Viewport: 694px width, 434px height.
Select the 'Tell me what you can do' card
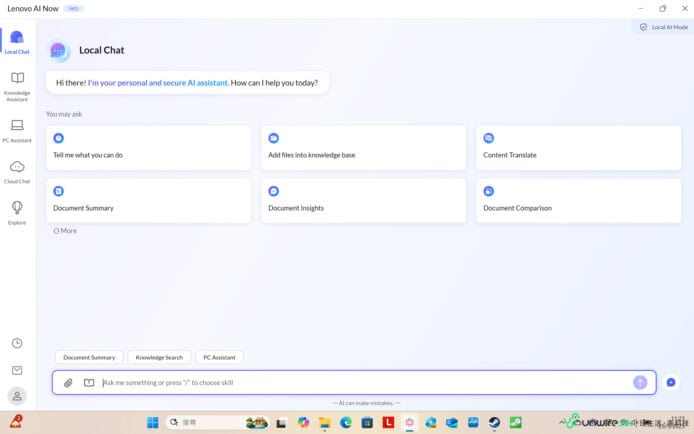(x=149, y=148)
